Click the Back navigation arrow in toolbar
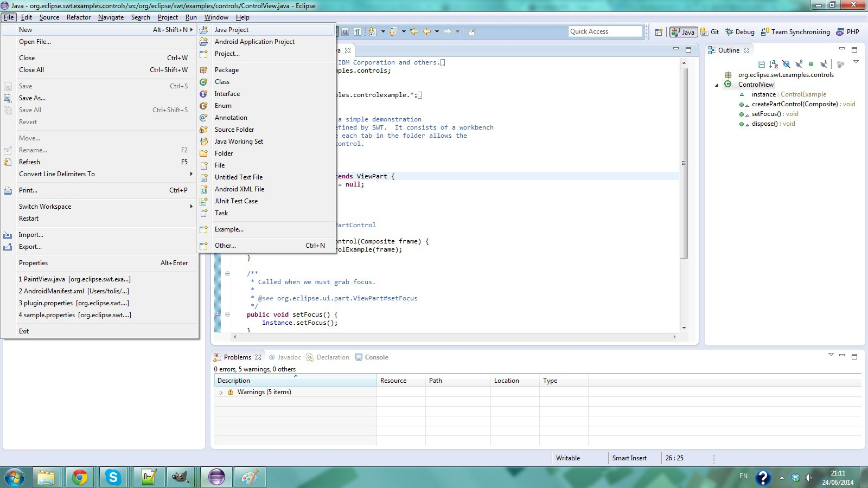 click(x=427, y=31)
